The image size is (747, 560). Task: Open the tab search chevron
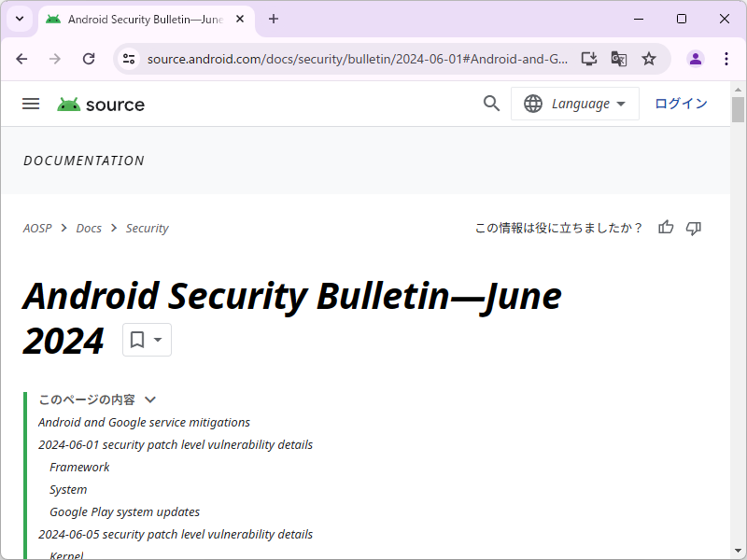(x=20, y=20)
